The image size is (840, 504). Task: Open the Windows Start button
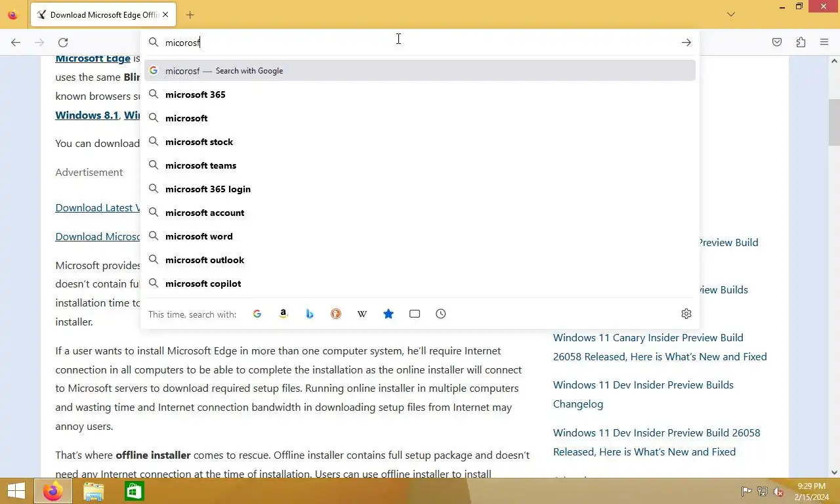click(x=16, y=491)
